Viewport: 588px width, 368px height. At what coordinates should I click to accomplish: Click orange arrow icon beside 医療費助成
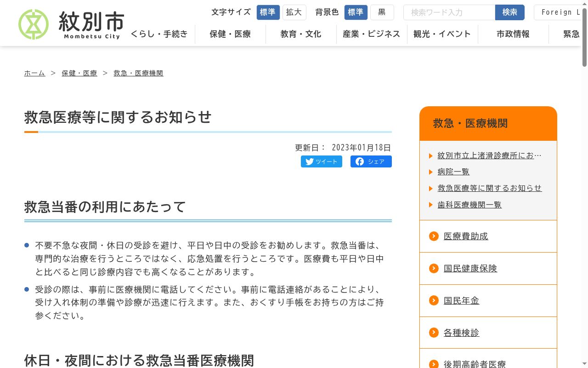click(434, 236)
